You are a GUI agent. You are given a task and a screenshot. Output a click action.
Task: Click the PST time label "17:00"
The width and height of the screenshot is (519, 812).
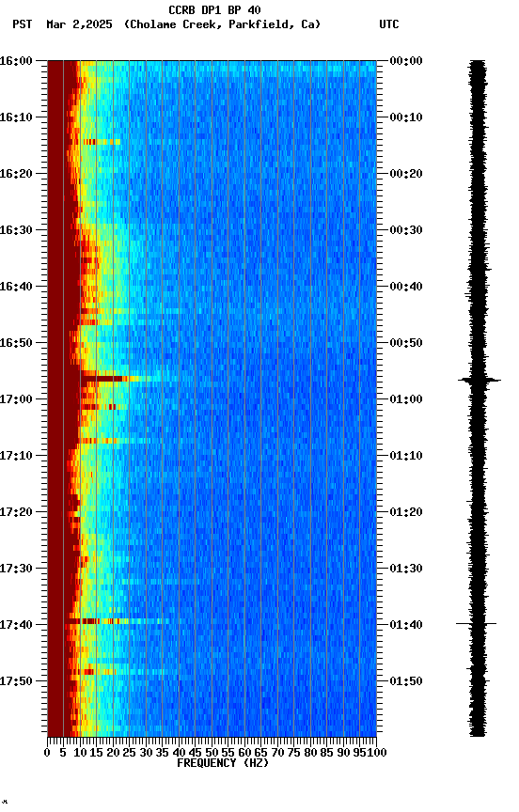pyautogui.click(x=16, y=399)
